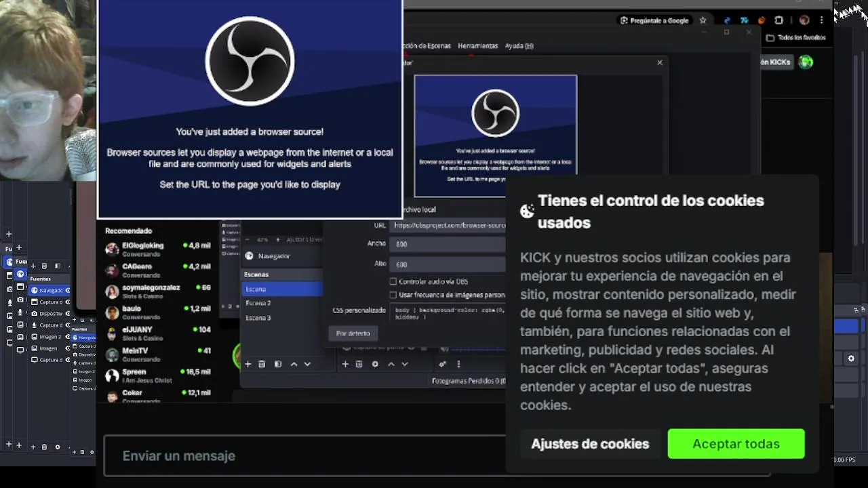Click the KICKs button in Kick header
The image size is (868, 488).
[x=776, y=62]
